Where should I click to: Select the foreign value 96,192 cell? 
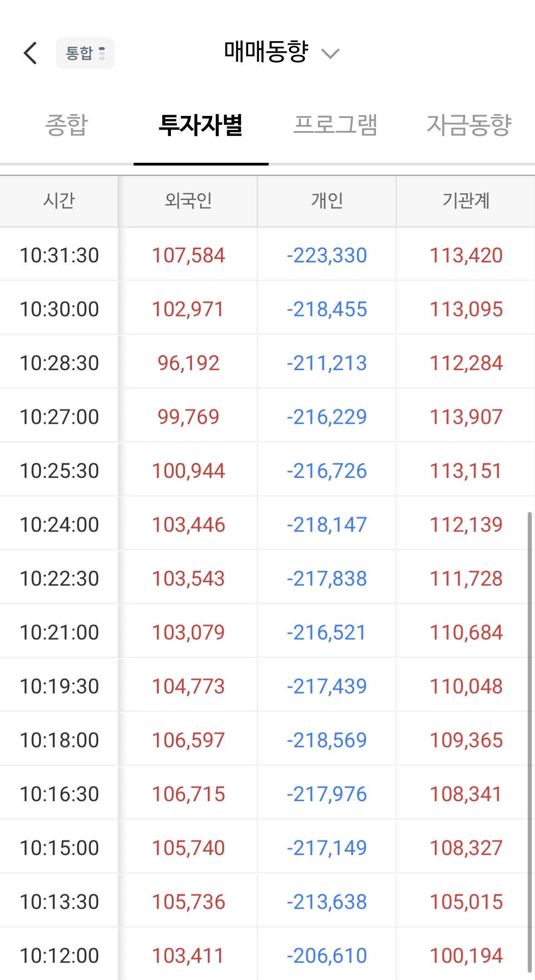(188, 363)
